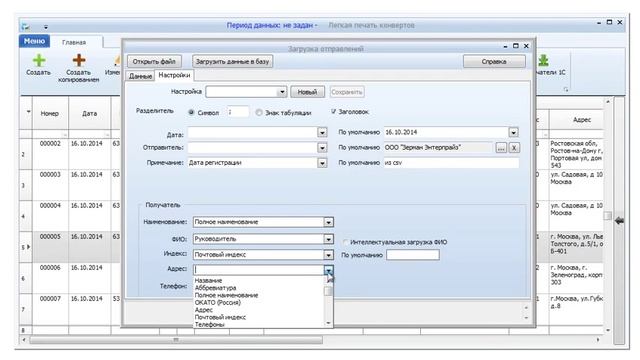Select the Главная ribbon tab
Image resolution: width=640 pixels, height=360 pixels.
(x=74, y=42)
